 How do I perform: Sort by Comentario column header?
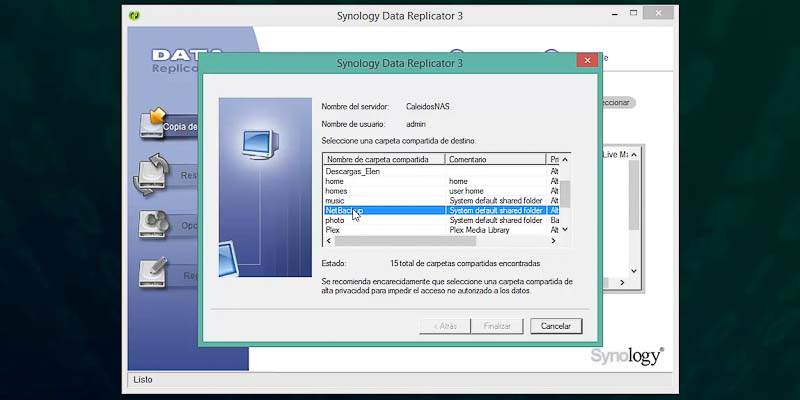[x=495, y=159]
